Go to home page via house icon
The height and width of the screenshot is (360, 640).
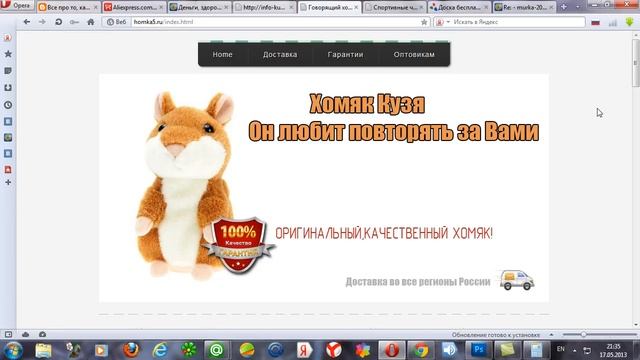(x=91, y=22)
